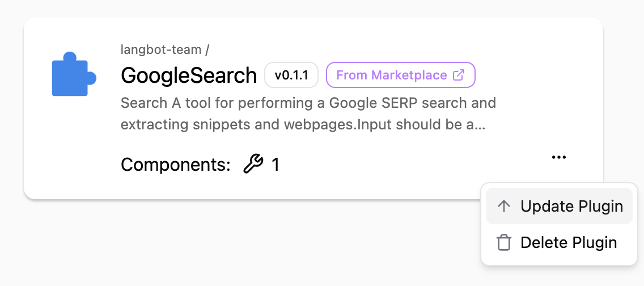This screenshot has width=644, height=286.
Task: Click the langbot-team author label
Action: pos(161,49)
